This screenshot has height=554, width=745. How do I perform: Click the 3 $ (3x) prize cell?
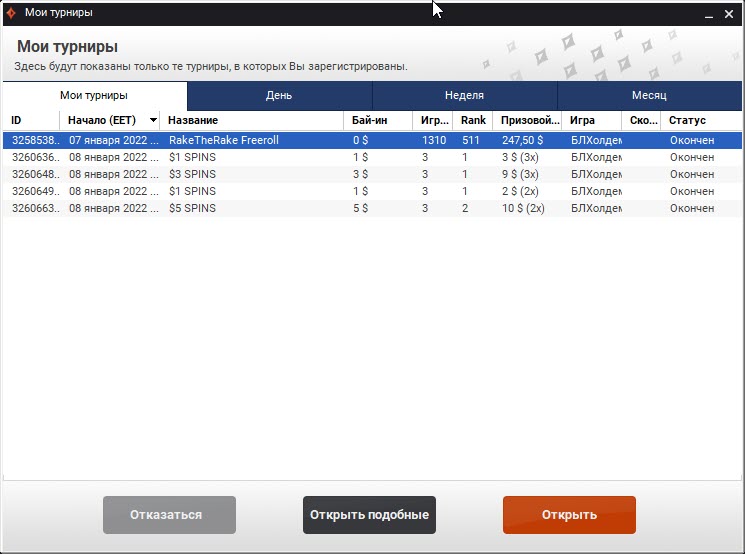pos(520,157)
